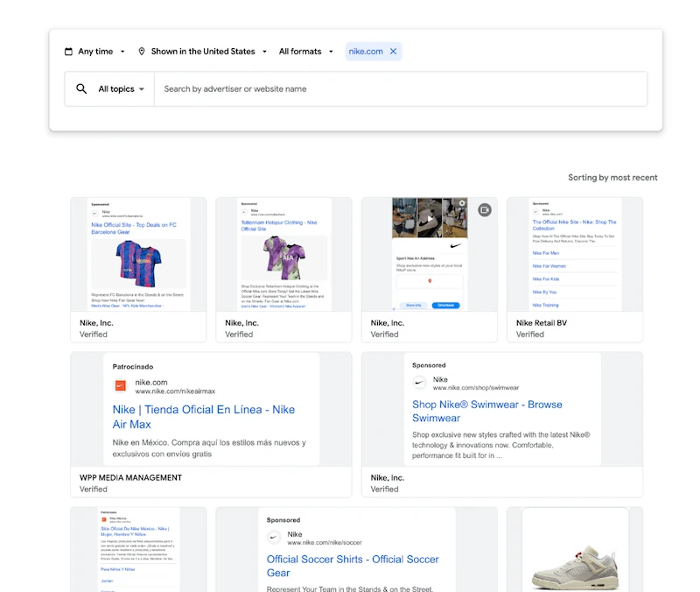
Task: Click the Store Info button in the Nike ad
Action: point(414,305)
